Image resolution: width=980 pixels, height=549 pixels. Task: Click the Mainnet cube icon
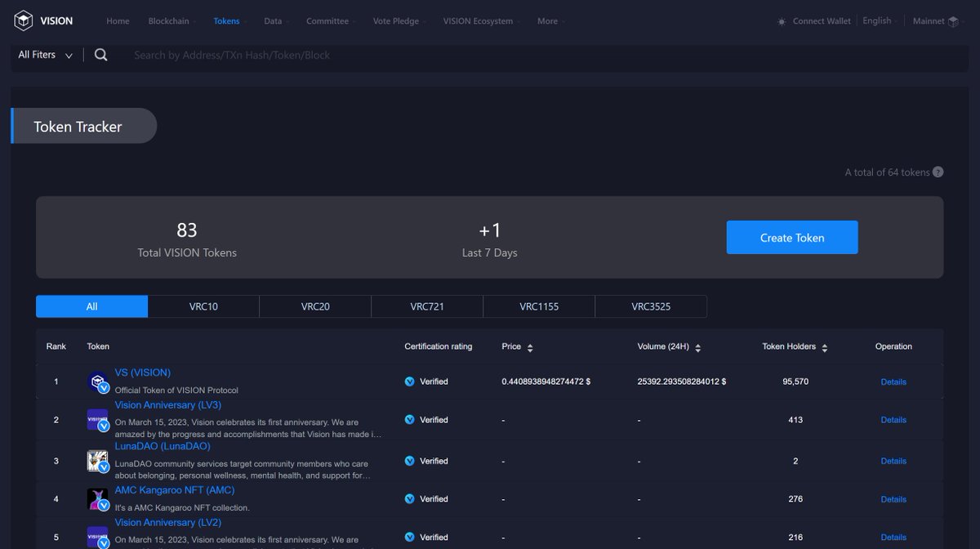click(x=952, y=21)
